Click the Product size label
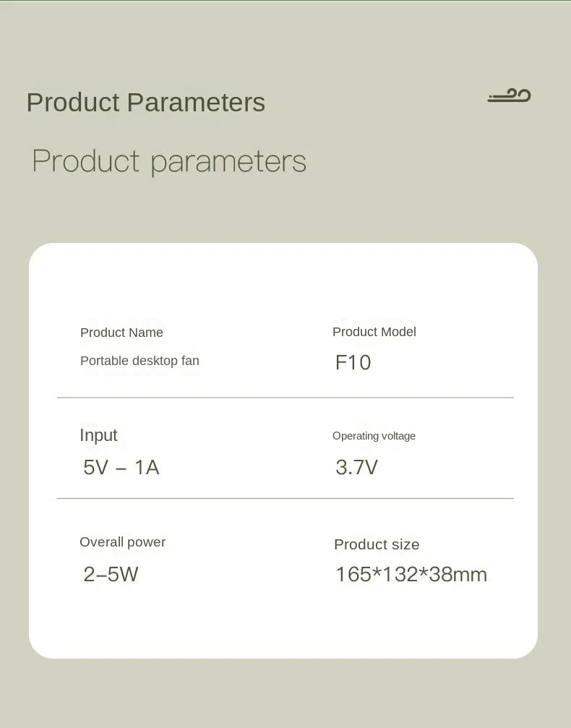Viewport: 571px width, 728px height. (377, 544)
